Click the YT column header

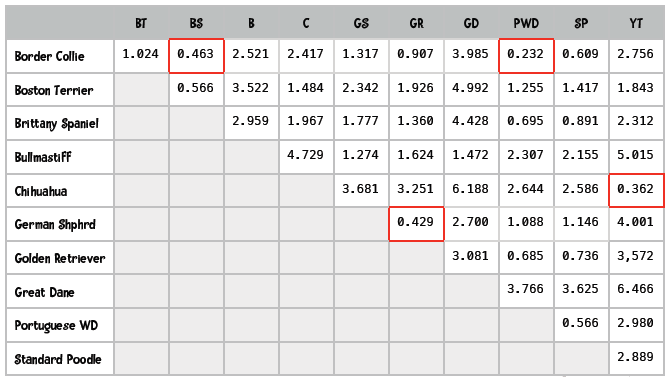click(x=636, y=23)
